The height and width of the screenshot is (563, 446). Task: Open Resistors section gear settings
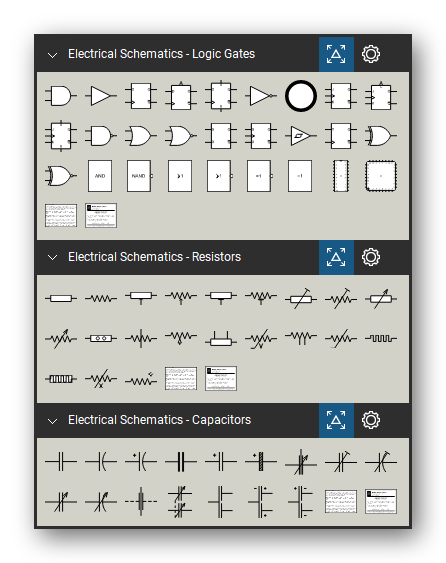371,257
